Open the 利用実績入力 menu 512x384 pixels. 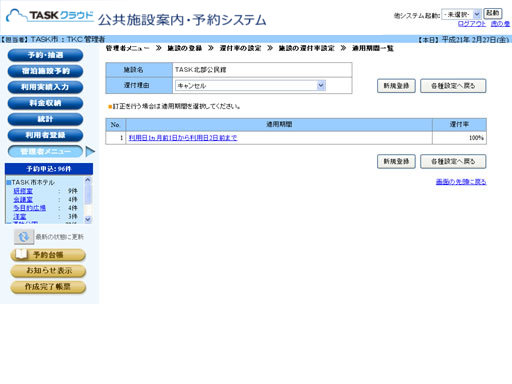tap(45, 87)
